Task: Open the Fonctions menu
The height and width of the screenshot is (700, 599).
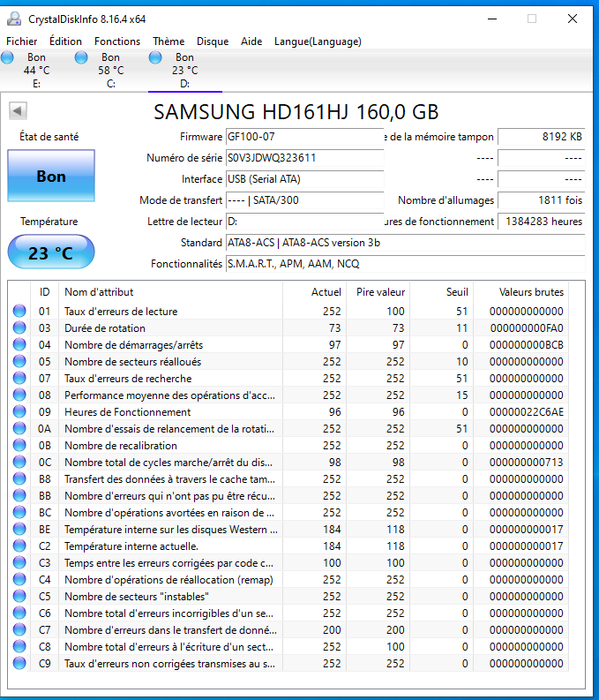Action: point(117,41)
